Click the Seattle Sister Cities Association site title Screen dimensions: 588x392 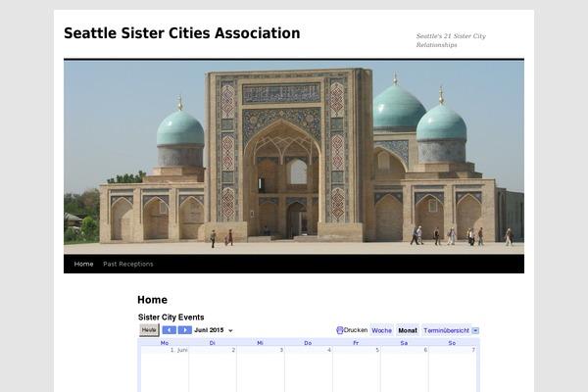pyautogui.click(x=182, y=33)
